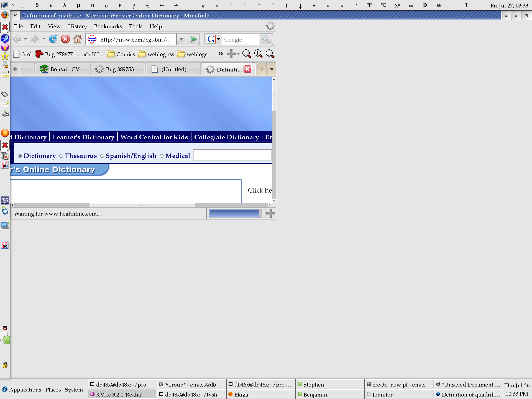This screenshot has width=532, height=399.
Task: Open the File menu
Action: [19, 26]
